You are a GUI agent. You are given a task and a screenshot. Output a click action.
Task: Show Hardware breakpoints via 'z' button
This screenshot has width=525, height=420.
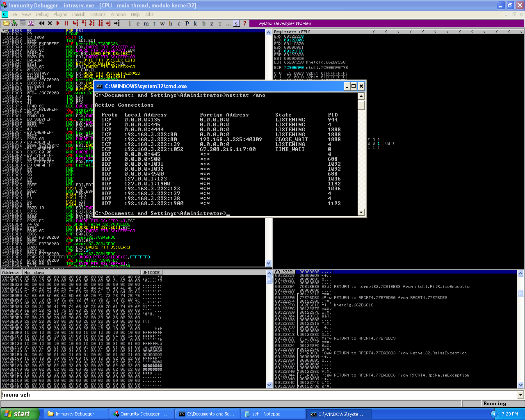212,23
